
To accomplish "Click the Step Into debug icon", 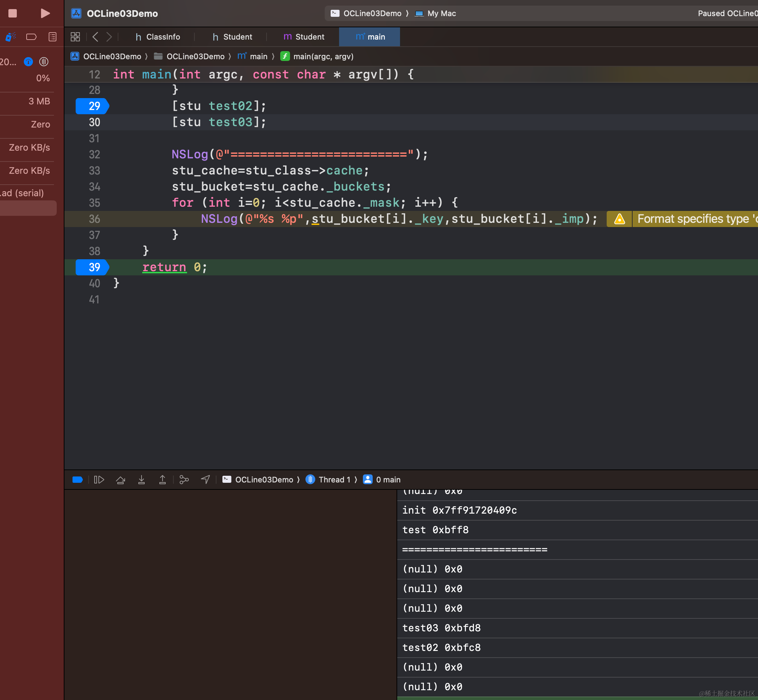I will (x=141, y=480).
